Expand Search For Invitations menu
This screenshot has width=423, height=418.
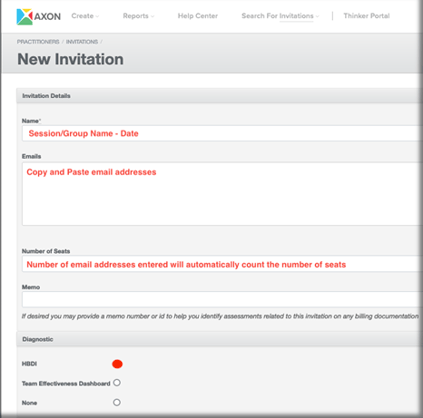tap(280, 16)
